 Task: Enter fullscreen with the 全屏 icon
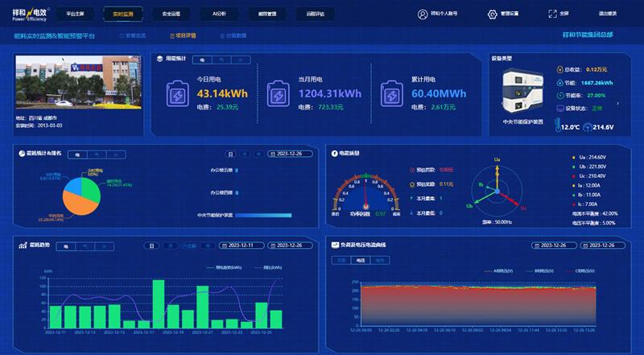pos(552,14)
